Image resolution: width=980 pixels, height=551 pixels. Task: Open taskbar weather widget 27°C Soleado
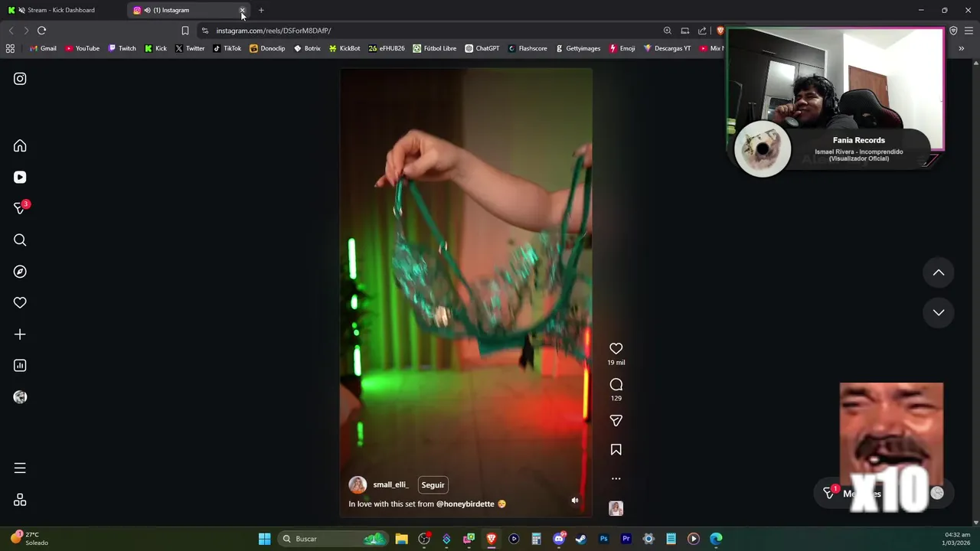(x=29, y=539)
